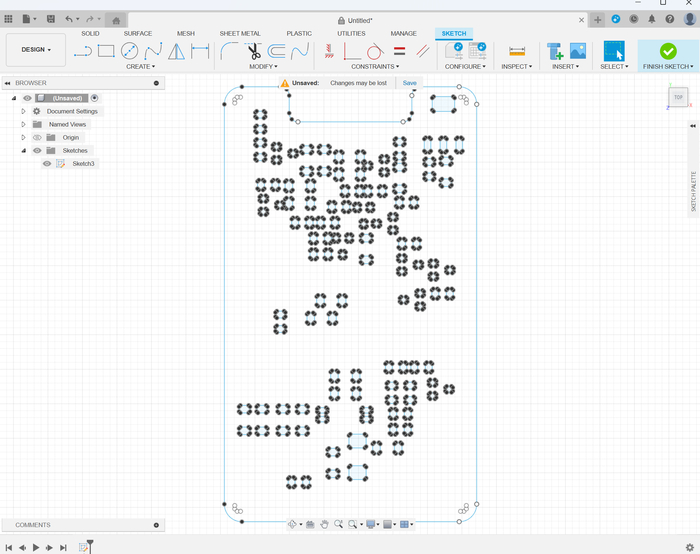
Task: Activate the Trim scissors tool
Action: (x=253, y=51)
